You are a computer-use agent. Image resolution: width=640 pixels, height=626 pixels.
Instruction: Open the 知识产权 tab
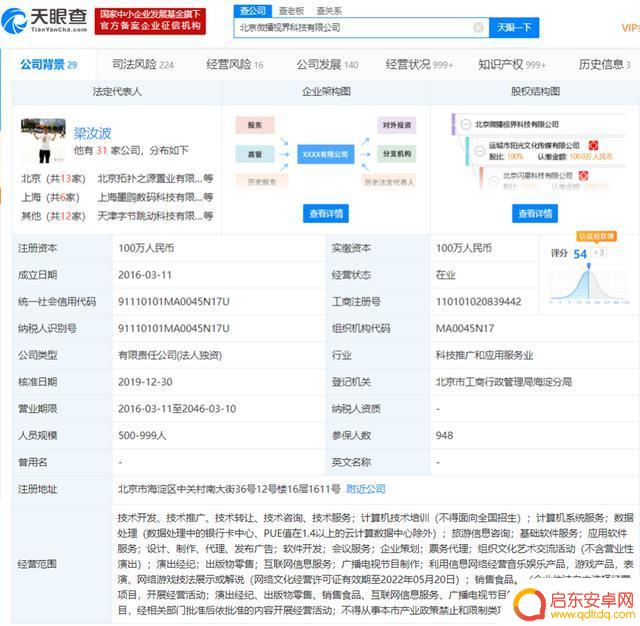click(512, 64)
